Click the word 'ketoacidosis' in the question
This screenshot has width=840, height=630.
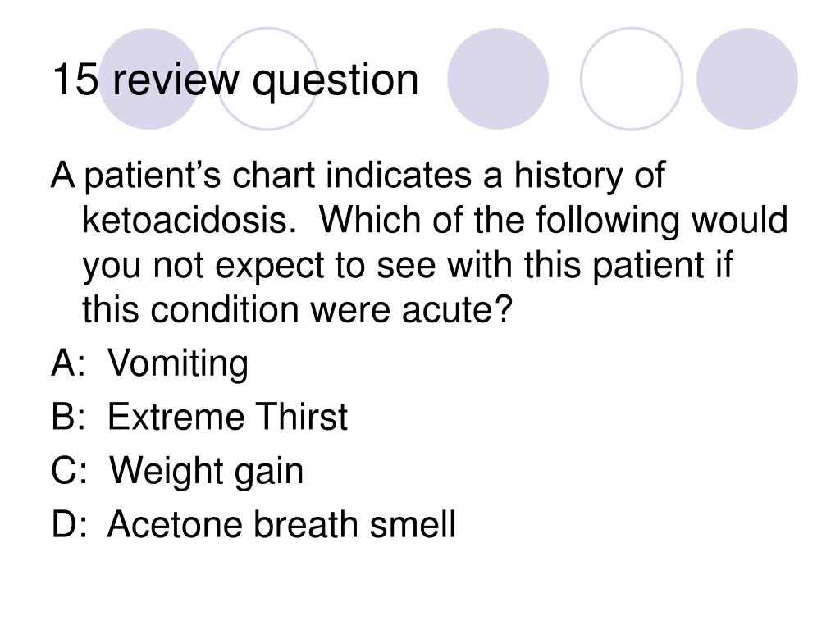point(185,220)
